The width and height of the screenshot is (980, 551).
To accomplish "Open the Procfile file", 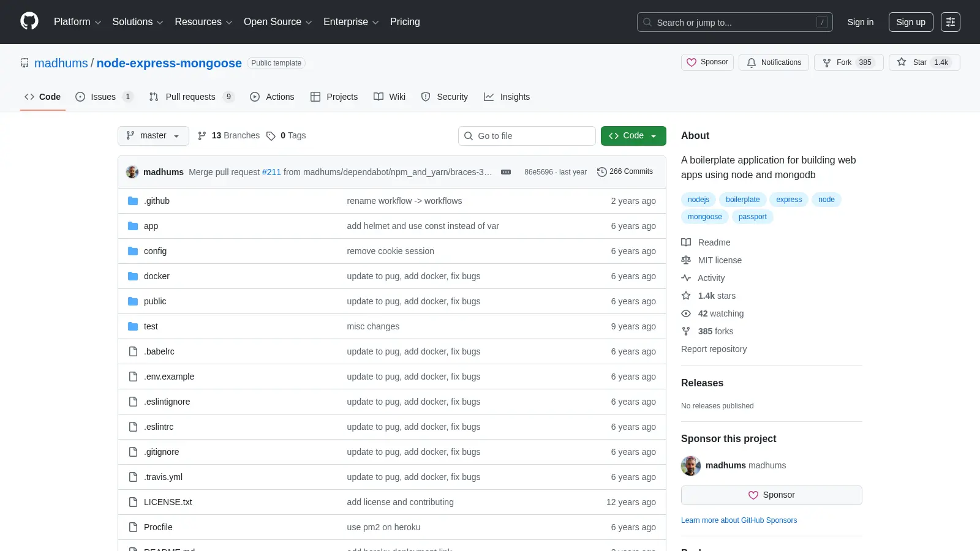I will [x=158, y=527].
